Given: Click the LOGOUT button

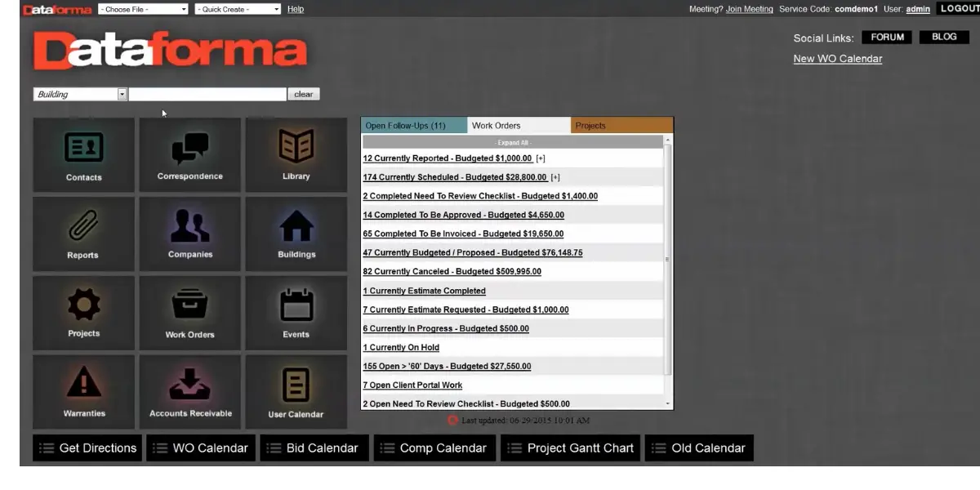Looking at the screenshot, I should pos(959,8).
